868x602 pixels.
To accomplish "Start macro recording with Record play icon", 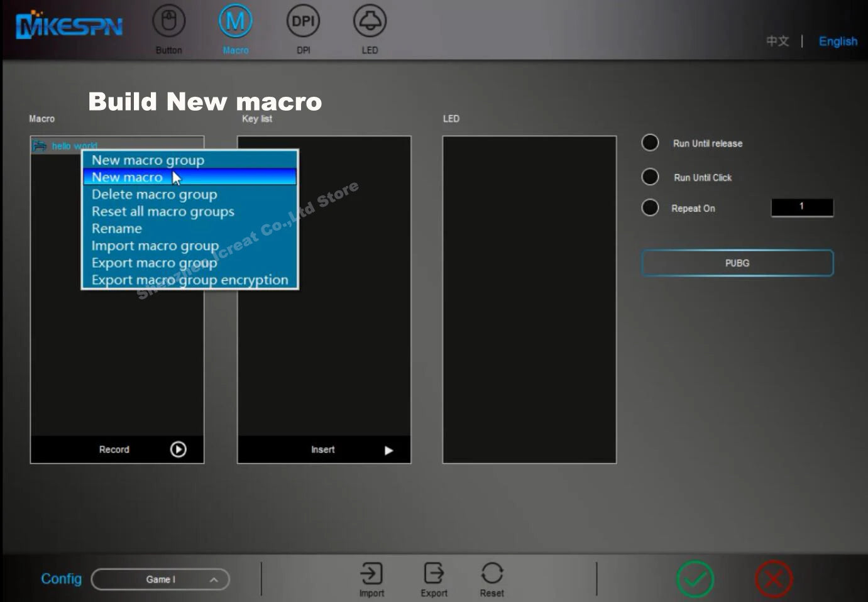I will pyautogui.click(x=178, y=449).
